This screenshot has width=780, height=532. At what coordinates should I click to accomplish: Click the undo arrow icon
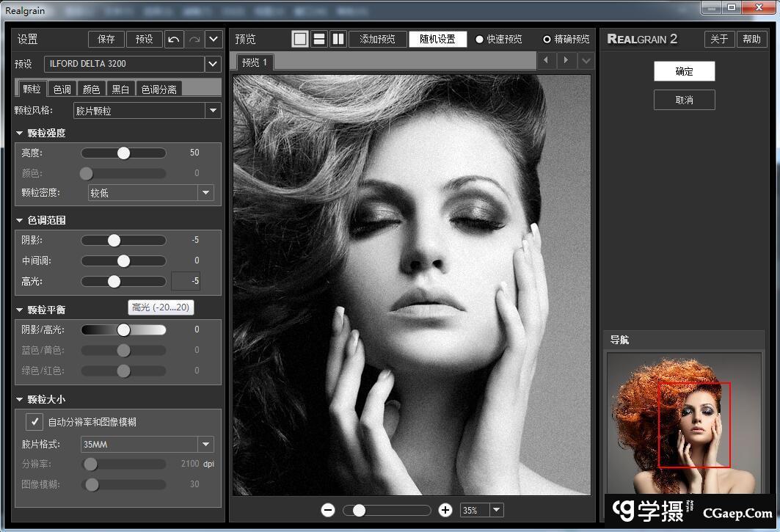(x=173, y=39)
